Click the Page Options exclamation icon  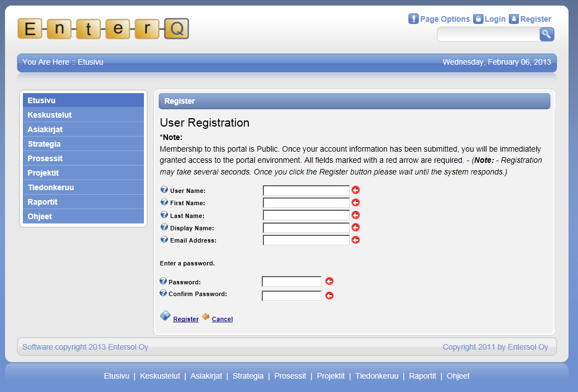[413, 19]
